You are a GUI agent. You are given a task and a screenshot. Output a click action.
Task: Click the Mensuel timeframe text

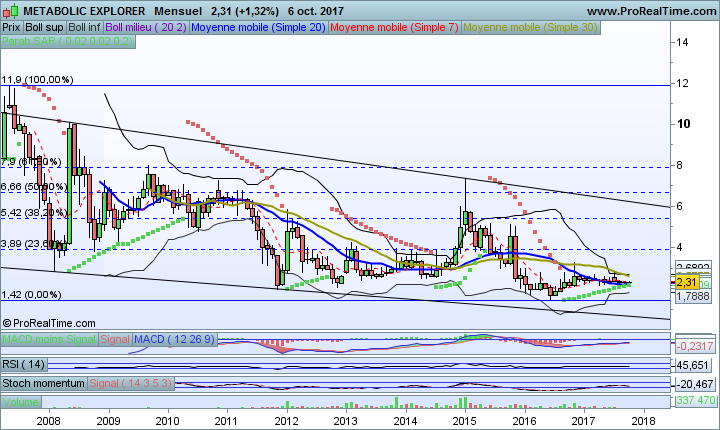coord(178,11)
